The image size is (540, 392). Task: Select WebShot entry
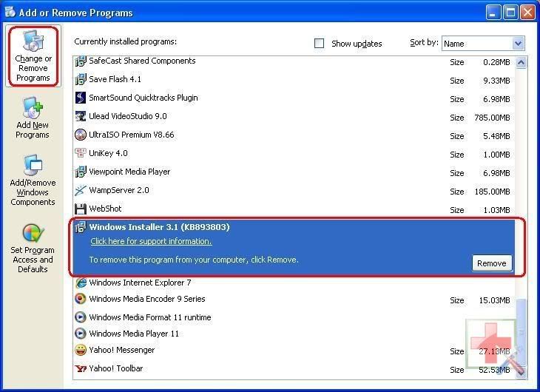click(294, 209)
